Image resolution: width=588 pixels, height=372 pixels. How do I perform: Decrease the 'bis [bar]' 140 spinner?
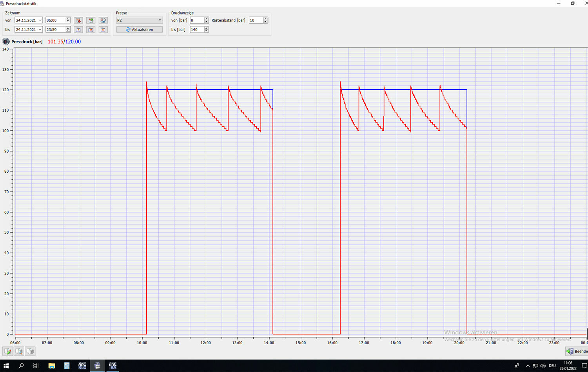coord(207,31)
